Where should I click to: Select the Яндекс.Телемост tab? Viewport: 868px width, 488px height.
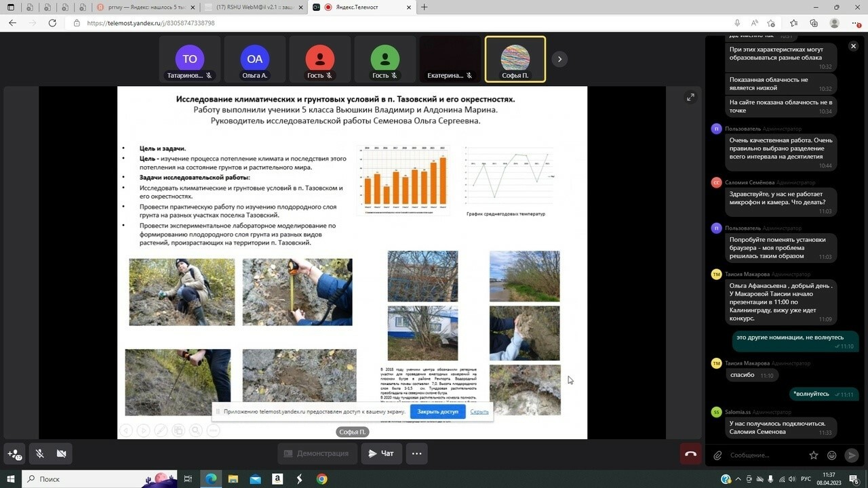361,7
